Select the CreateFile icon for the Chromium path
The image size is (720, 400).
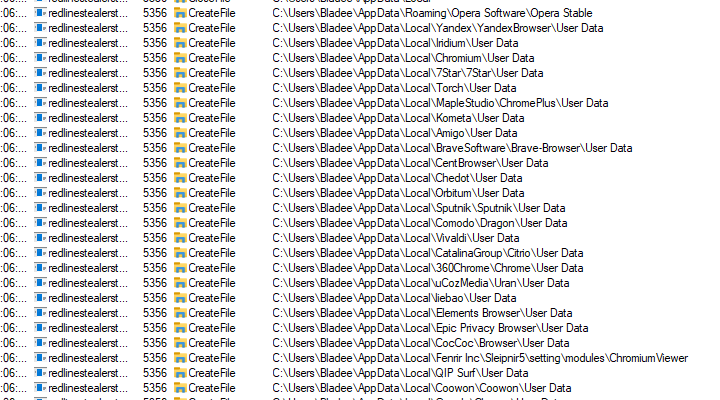[x=180, y=58]
